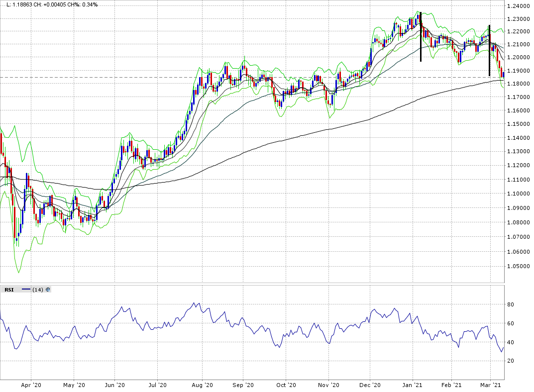534x392 pixels.
Task: Click the May '20 date label
Action: tap(74, 385)
